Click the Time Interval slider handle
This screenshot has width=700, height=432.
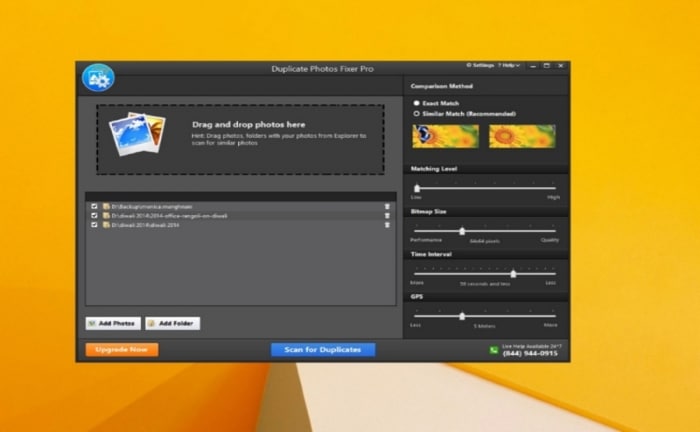point(514,273)
